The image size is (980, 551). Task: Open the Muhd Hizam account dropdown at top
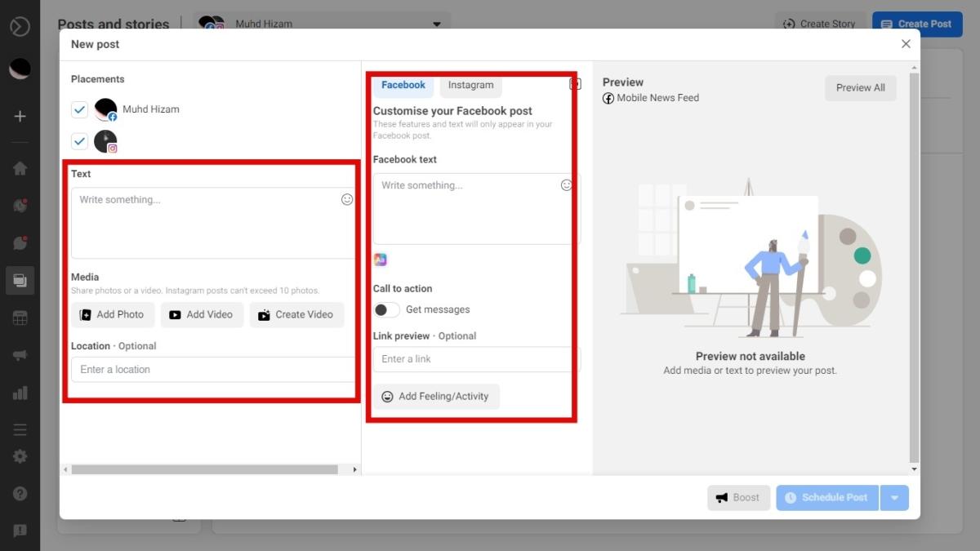(322, 24)
